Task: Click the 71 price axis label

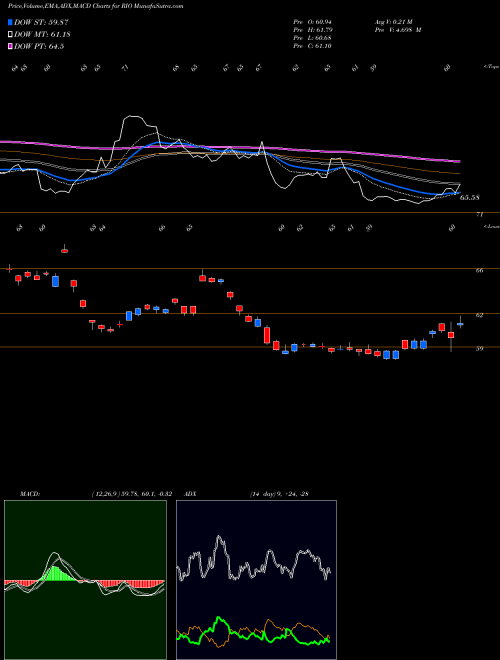Action: click(x=479, y=215)
